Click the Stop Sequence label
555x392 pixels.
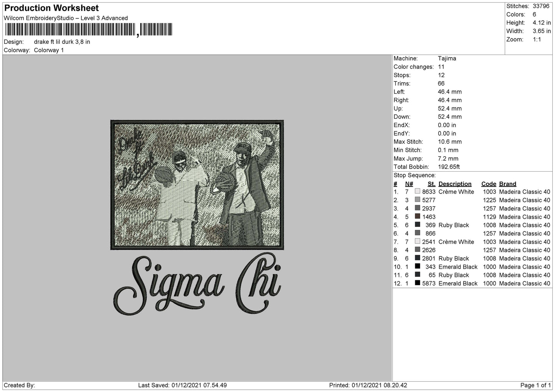coord(414,175)
